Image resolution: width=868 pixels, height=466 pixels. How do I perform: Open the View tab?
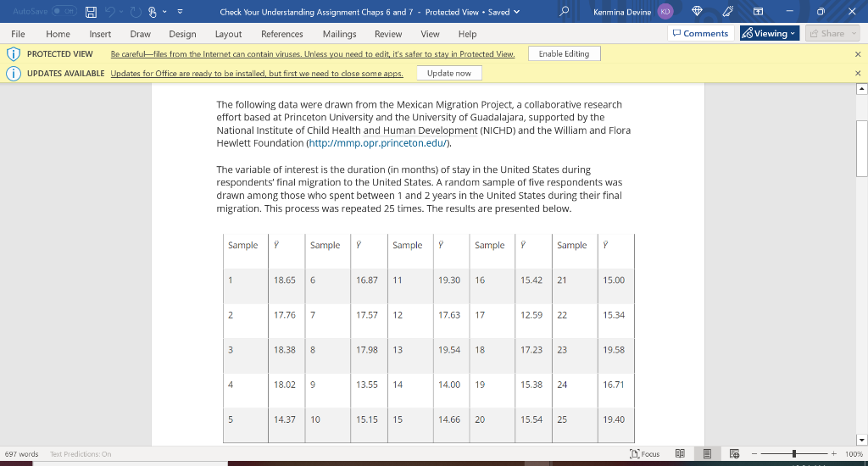(430, 34)
